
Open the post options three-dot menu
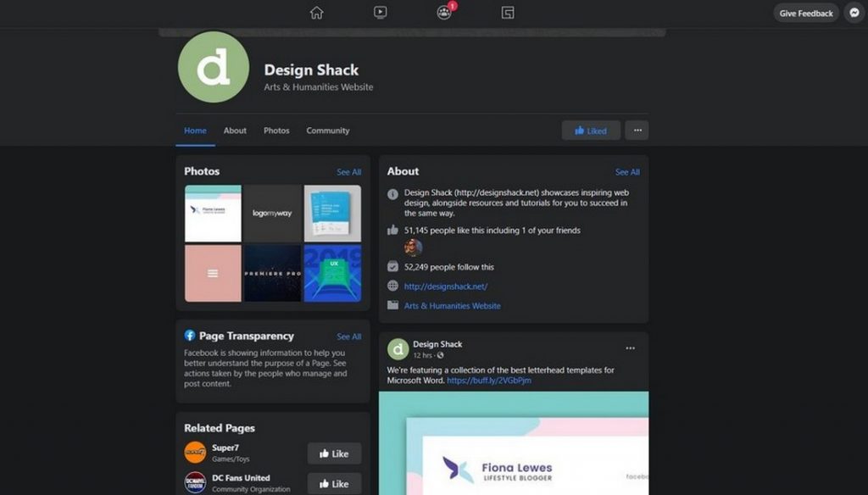point(630,348)
